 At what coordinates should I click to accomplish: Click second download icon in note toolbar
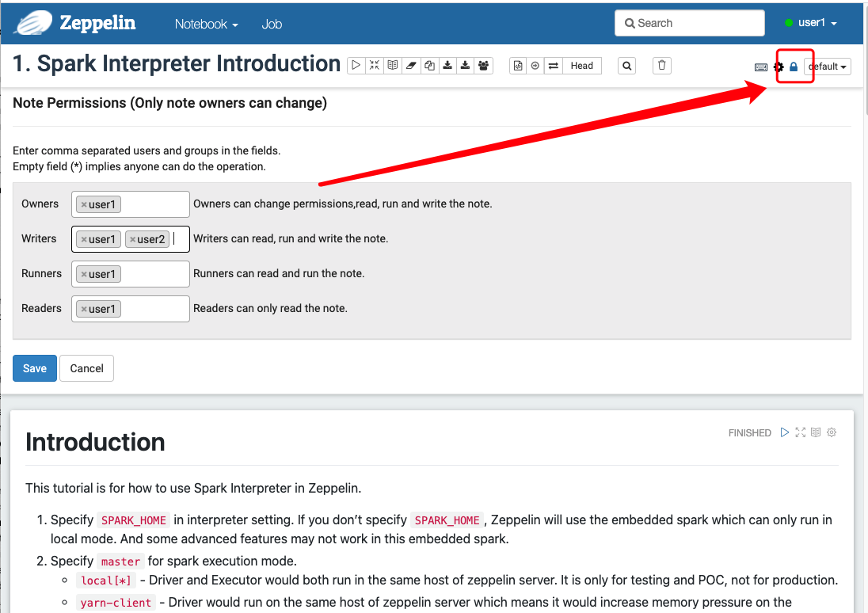point(465,66)
